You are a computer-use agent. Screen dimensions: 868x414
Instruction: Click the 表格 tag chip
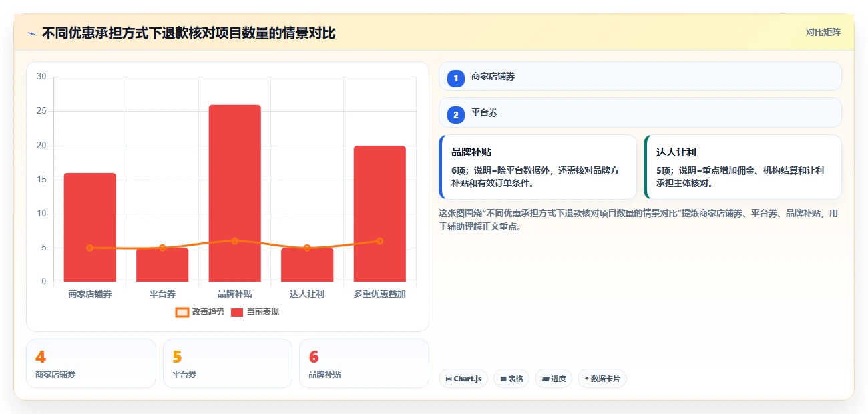511,379
